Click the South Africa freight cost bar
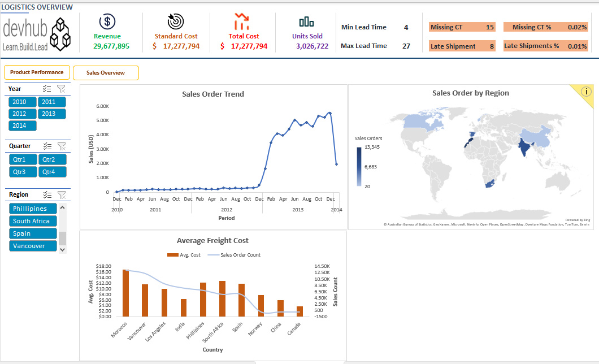599x364 pixels. click(x=222, y=298)
